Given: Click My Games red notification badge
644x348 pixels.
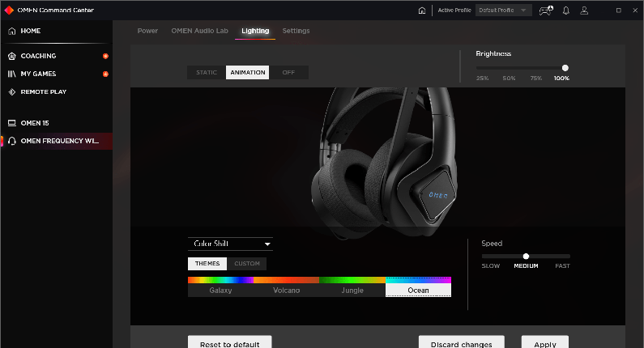Looking at the screenshot, I should (x=105, y=74).
